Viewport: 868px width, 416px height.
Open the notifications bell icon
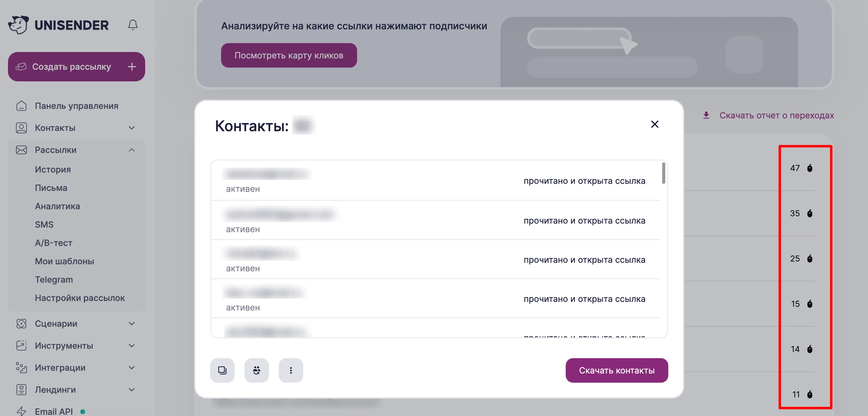[x=133, y=25]
